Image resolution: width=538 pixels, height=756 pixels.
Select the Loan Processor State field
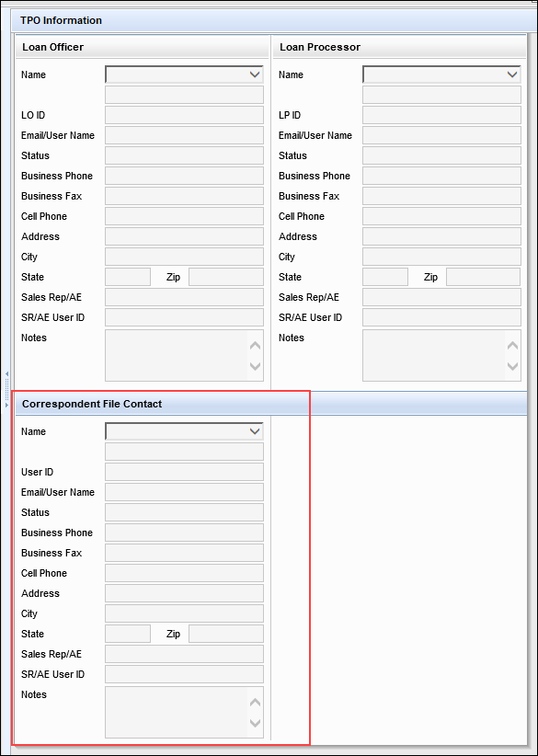pyautogui.click(x=385, y=277)
